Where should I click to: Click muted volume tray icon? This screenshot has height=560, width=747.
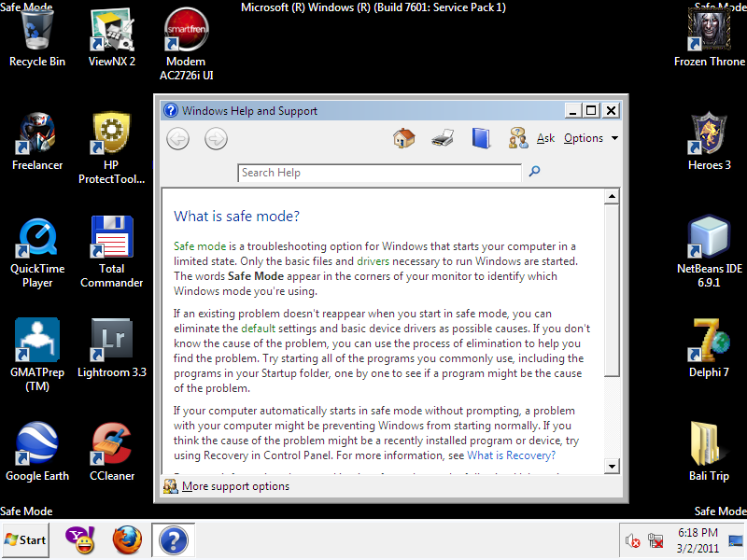tap(633, 541)
